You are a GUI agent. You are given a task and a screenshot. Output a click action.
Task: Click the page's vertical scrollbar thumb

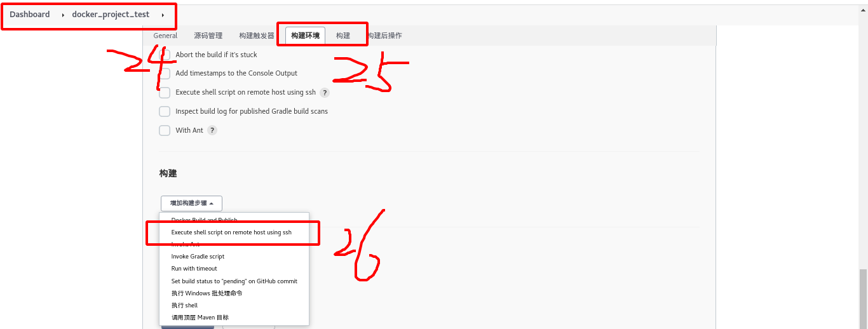[863, 299]
